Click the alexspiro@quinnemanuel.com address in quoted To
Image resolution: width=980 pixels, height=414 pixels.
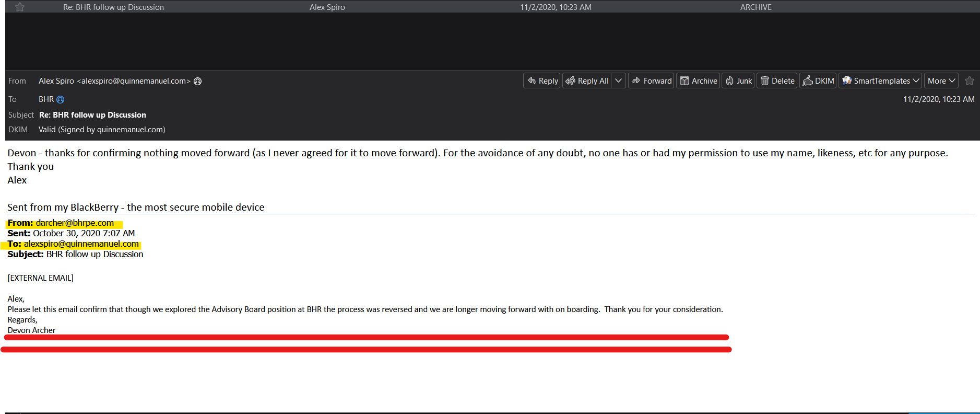(81, 244)
